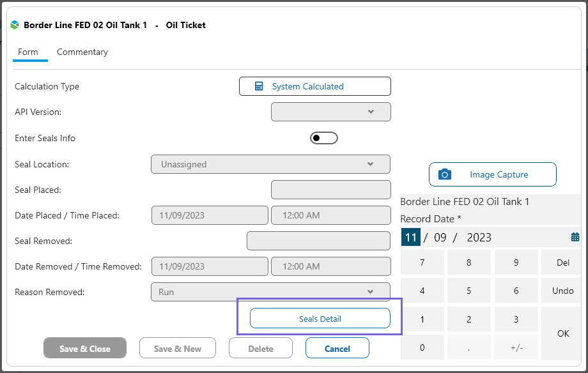Click the camera icon on Image Capture
This screenshot has height=373, width=588.
click(x=445, y=174)
